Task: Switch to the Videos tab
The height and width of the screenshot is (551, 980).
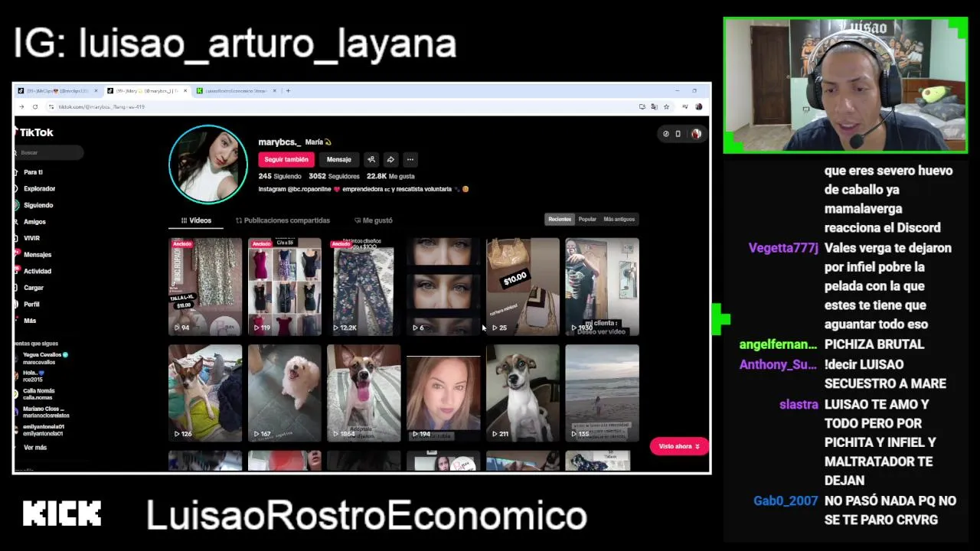Action: [196, 220]
